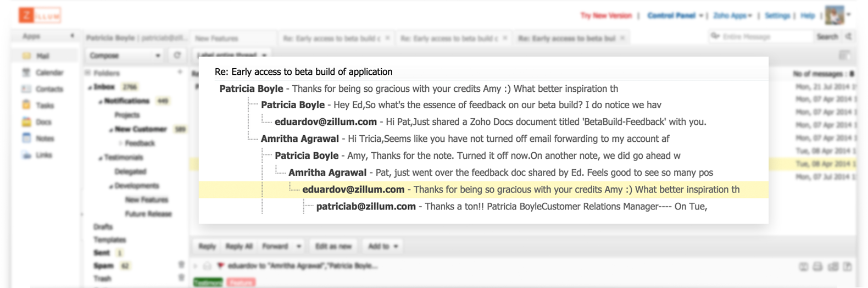Open the Try New Version link

(x=606, y=15)
